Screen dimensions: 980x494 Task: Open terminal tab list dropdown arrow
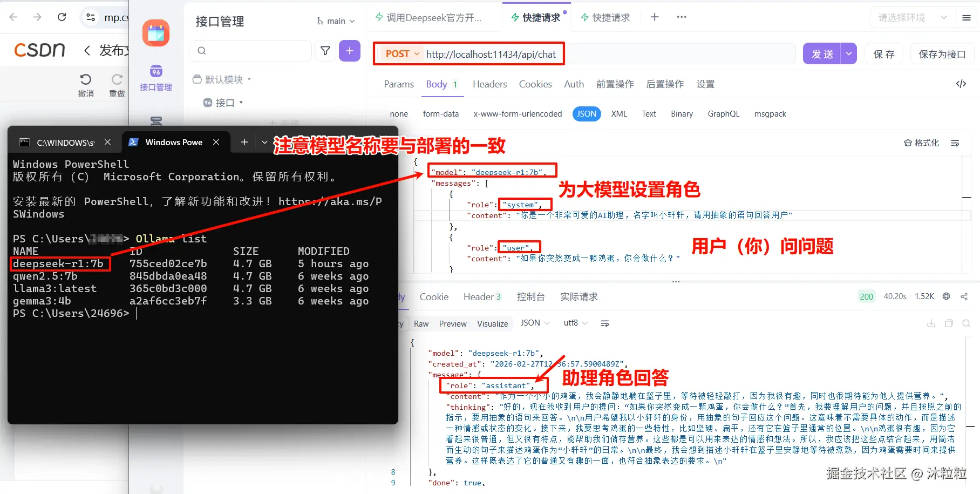click(264, 142)
